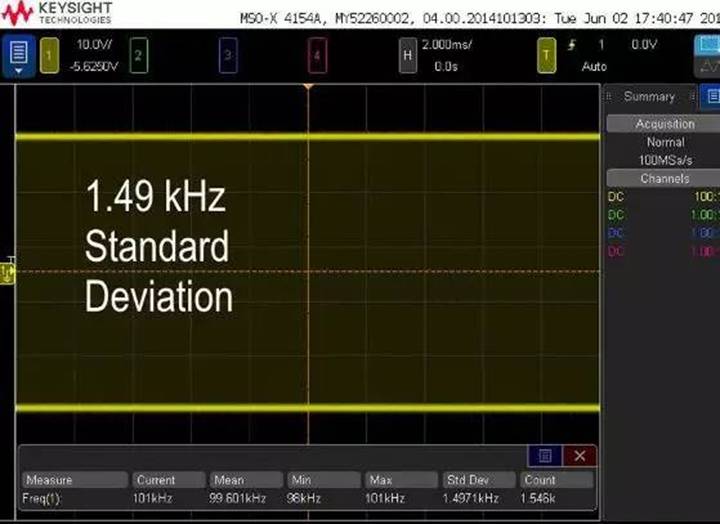Click the channel 1 ground level marker
This screenshot has height=524, width=720.
point(8,270)
